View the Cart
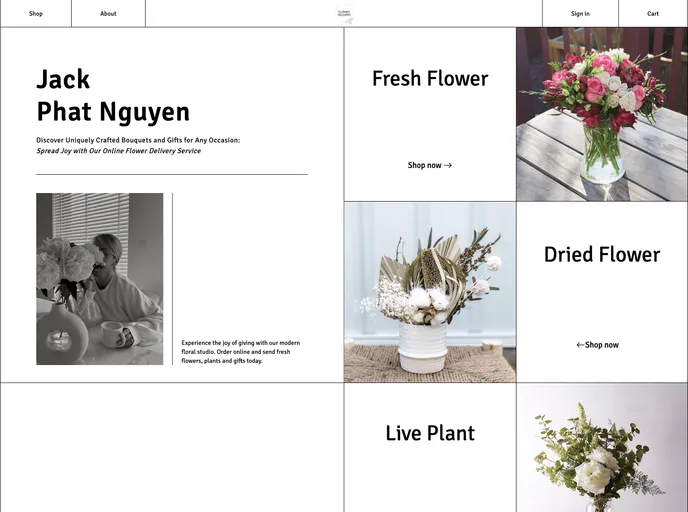688x512 pixels. coord(653,14)
